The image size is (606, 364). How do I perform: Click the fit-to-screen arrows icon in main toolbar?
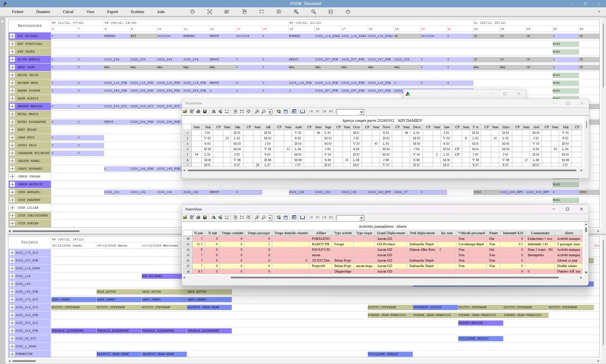pyautogui.click(x=262, y=12)
